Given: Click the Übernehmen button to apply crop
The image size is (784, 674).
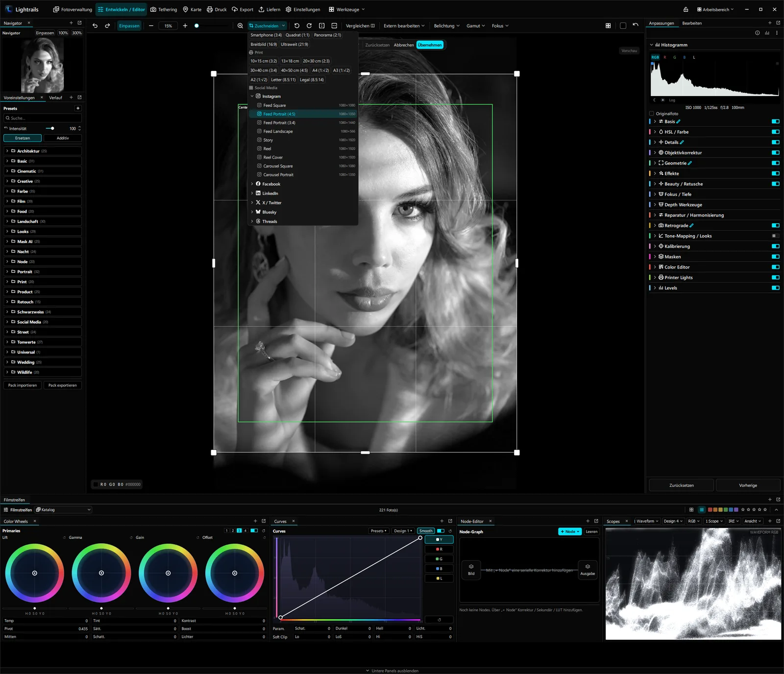Looking at the screenshot, I should tap(430, 45).
